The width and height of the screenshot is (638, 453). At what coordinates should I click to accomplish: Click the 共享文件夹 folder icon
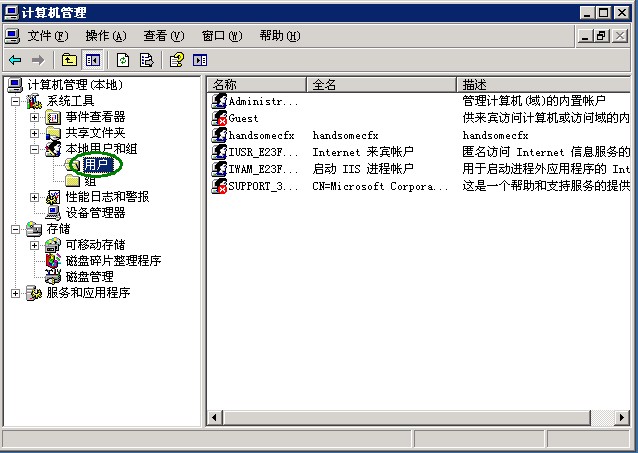(x=53, y=133)
